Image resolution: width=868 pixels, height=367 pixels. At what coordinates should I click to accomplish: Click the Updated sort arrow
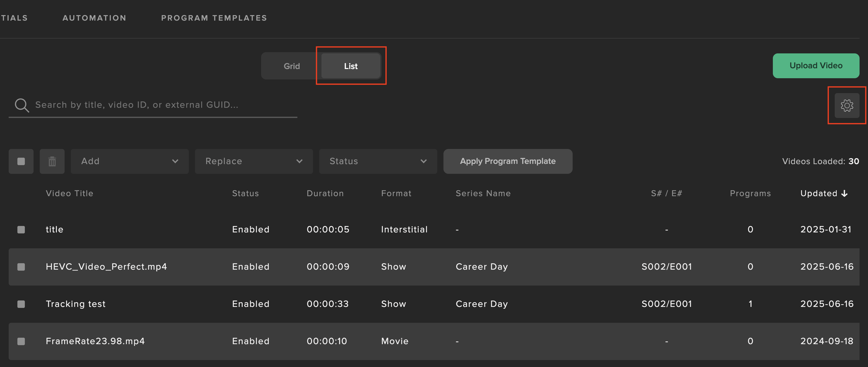point(844,194)
